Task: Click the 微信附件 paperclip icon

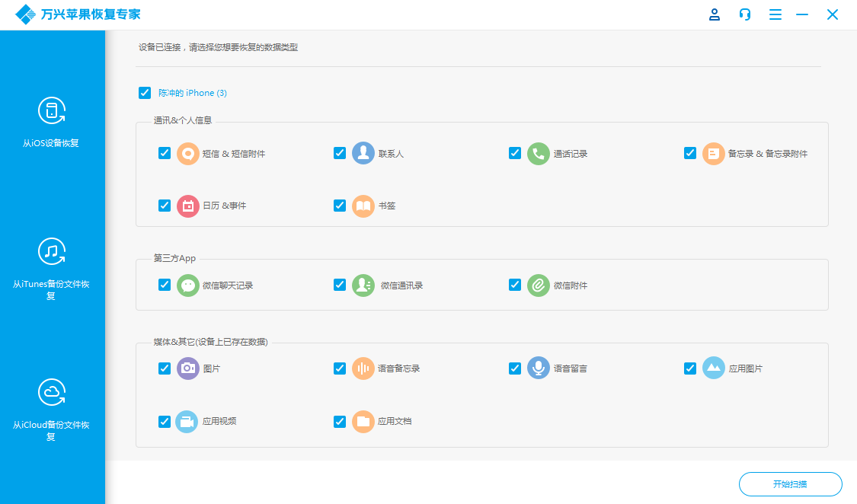Action: pyautogui.click(x=539, y=285)
